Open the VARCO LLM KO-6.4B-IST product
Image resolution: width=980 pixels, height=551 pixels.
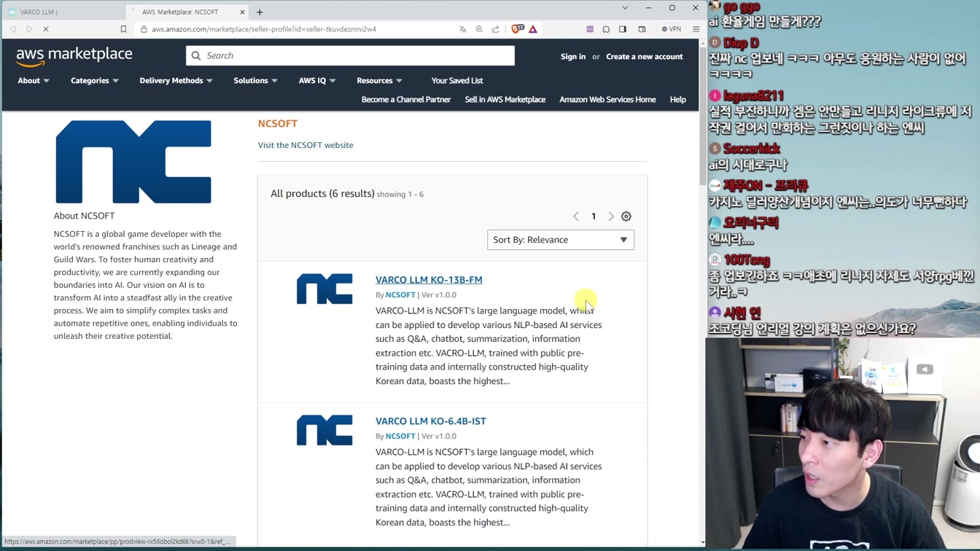(430, 421)
